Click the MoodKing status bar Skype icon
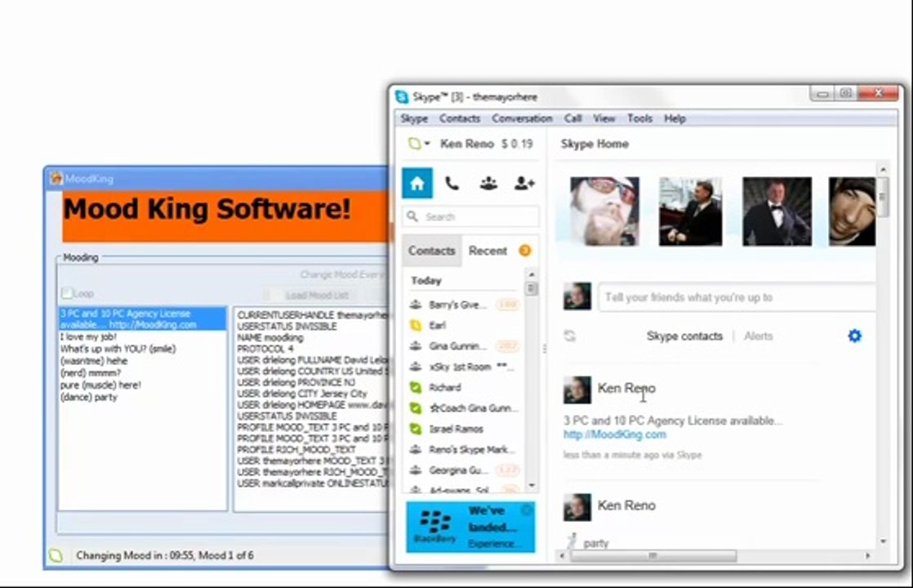 (56, 555)
